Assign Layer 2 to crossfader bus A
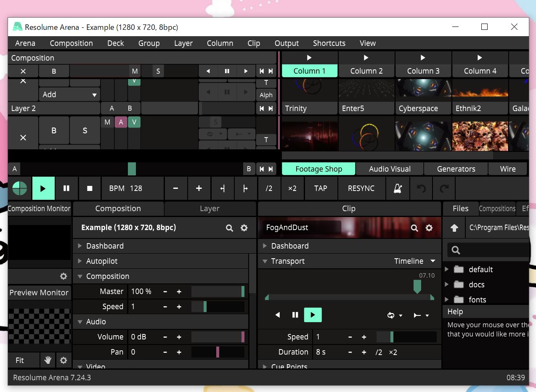 [111, 109]
